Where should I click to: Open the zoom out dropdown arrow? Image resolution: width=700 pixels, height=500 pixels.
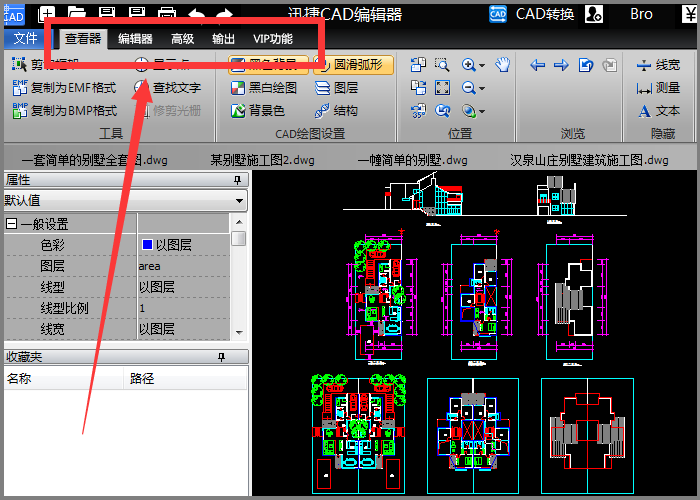(x=482, y=88)
